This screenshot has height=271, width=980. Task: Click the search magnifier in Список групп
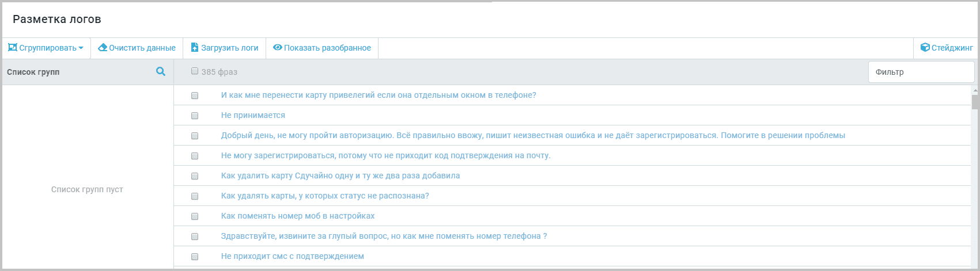161,71
